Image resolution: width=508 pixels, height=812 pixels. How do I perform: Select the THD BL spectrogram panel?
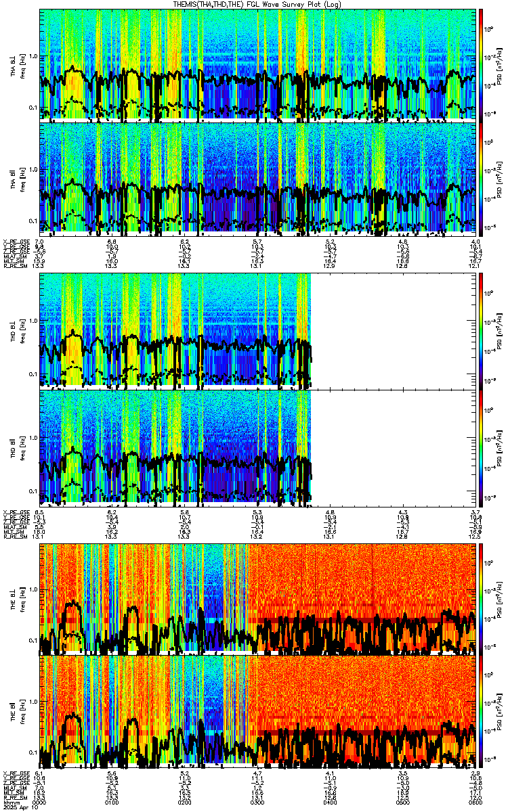point(257,330)
